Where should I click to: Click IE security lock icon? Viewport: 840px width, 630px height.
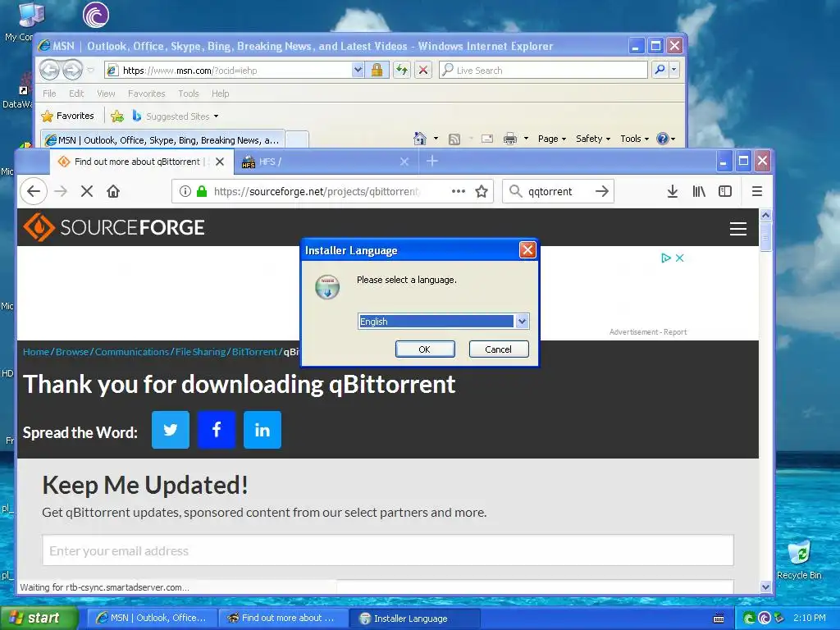click(x=377, y=70)
